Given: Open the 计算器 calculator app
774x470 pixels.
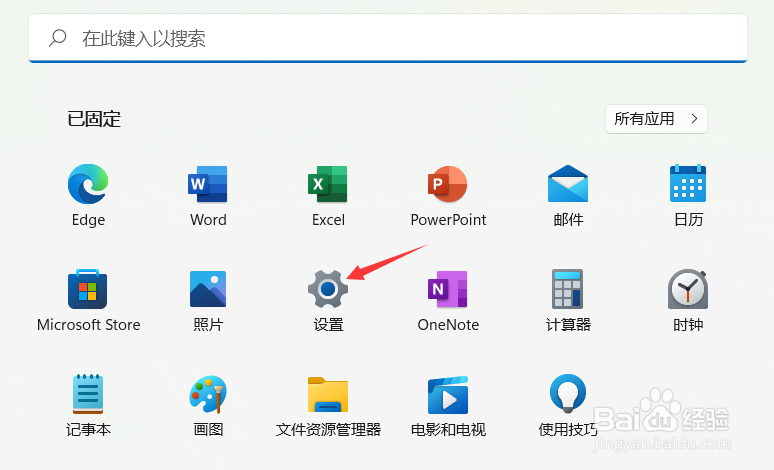Looking at the screenshot, I should pos(568,289).
